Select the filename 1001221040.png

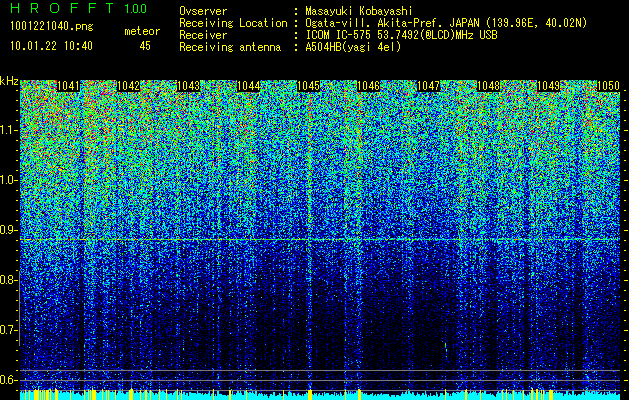(x=52, y=27)
